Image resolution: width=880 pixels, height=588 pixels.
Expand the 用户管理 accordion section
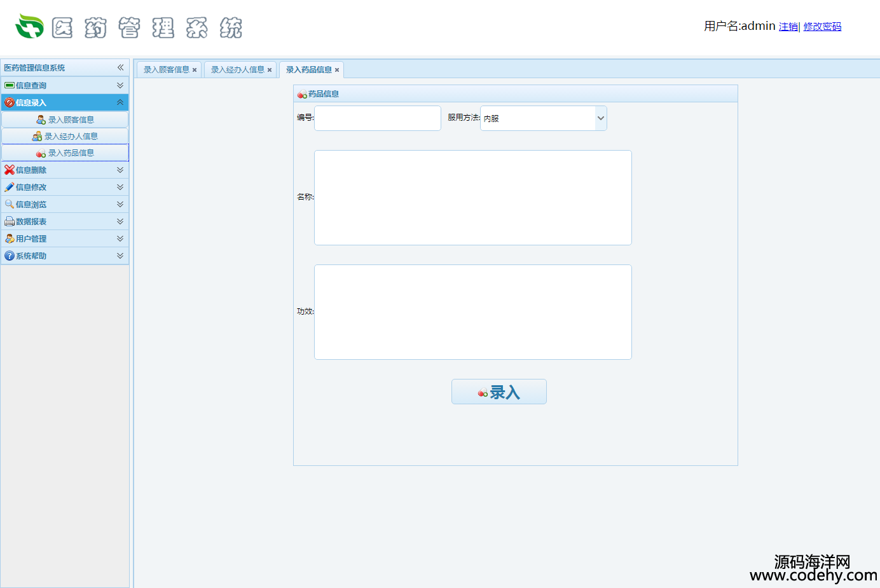click(x=120, y=238)
